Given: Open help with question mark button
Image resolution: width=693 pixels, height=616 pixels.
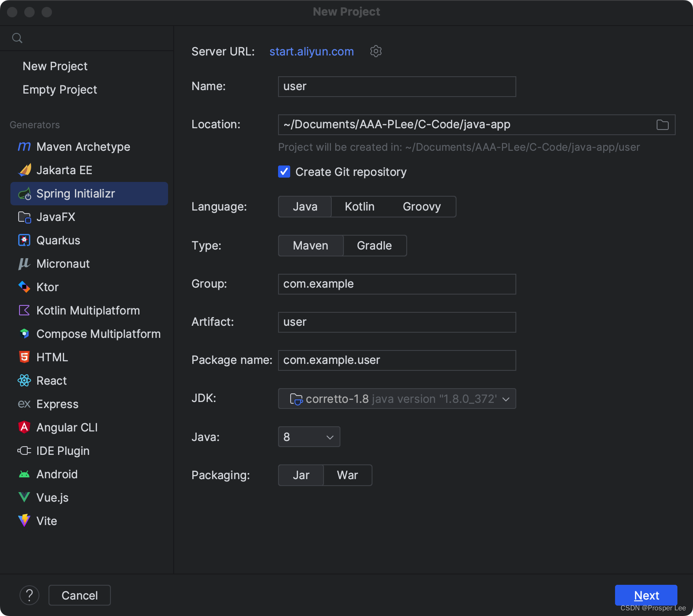Looking at the screenshot, I should coord(29,595).
